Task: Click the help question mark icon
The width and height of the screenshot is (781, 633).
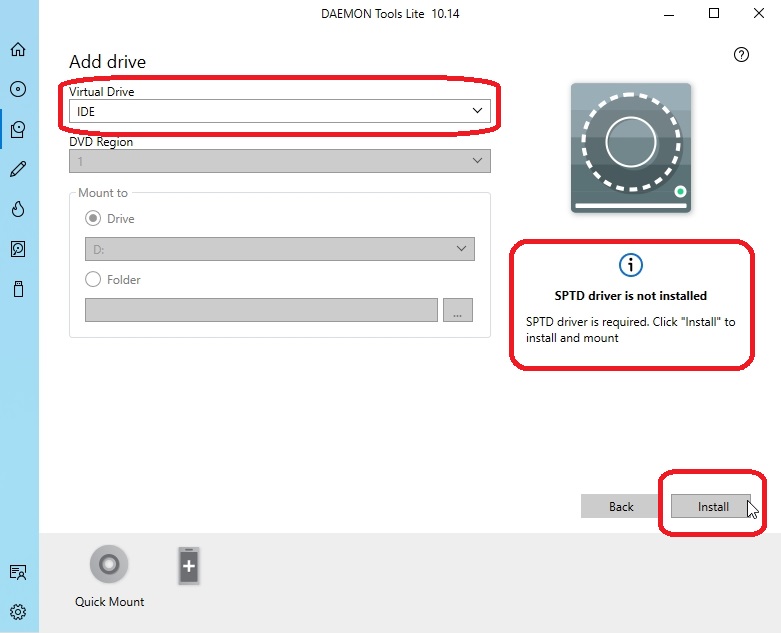Action: tap(741, 55)
